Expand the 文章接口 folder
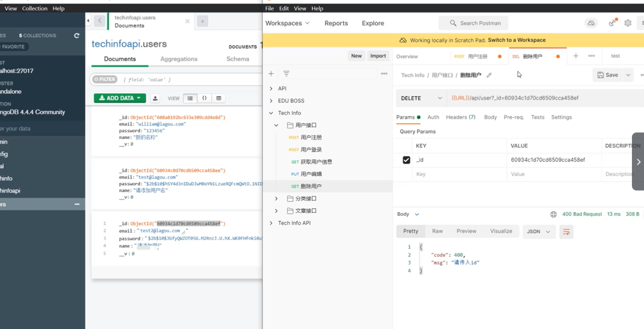This screenshot has width=644, height=329. pos(277,211)
